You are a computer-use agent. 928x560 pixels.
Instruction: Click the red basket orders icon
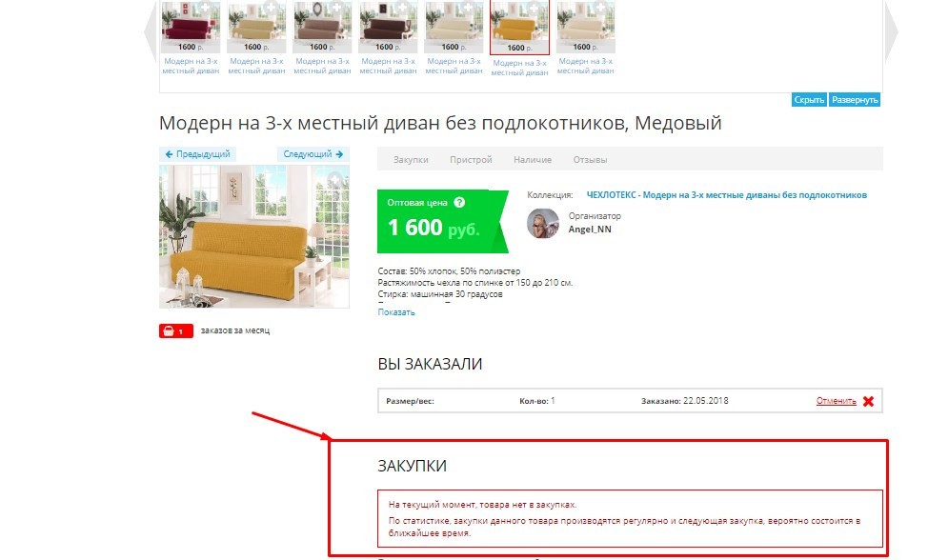pyautogui.click(x=175, y=331)
